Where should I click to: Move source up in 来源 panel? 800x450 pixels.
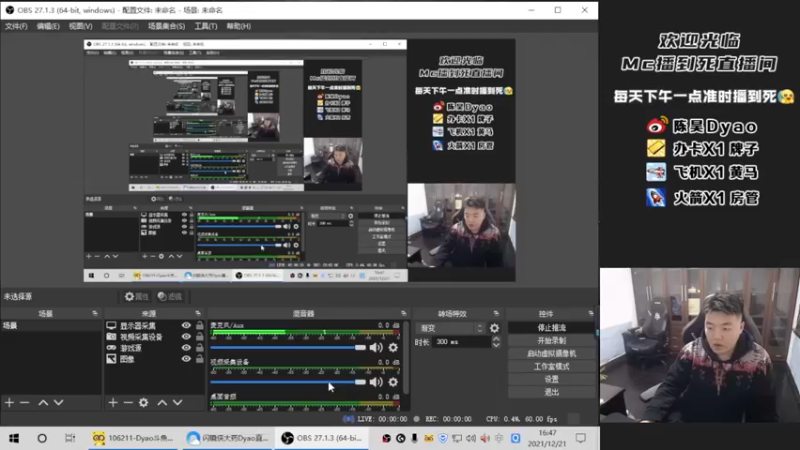pyautogui.click(x=162, y=403)
